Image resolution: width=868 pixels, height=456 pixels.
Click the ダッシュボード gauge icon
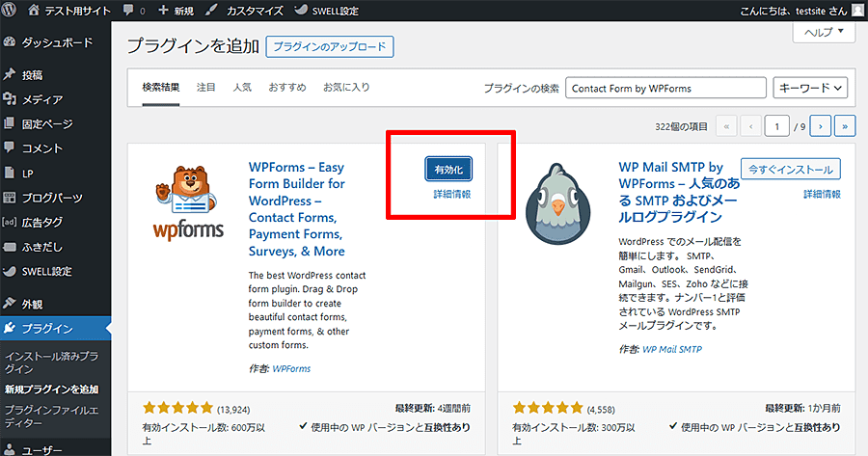[9, 42]
